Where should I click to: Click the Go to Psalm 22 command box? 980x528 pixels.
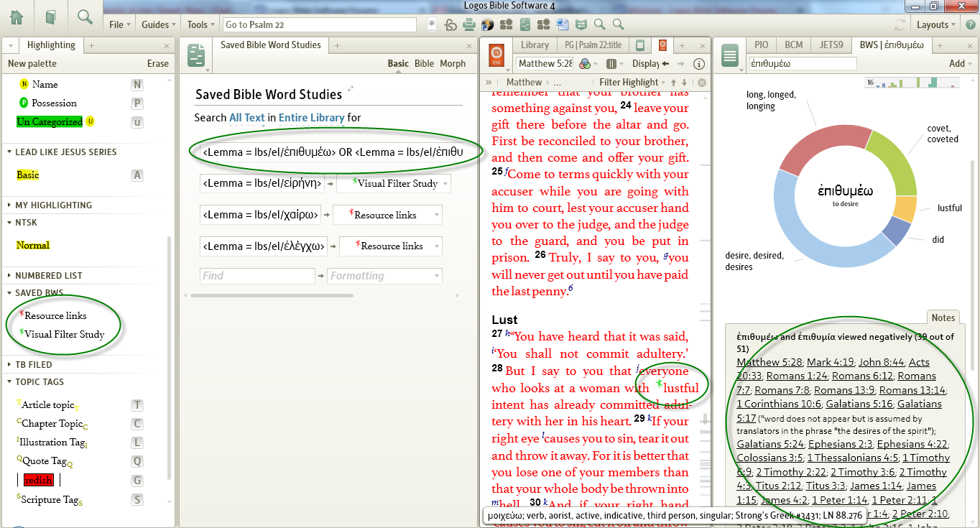pyautogui.click(x=320, y=24)
